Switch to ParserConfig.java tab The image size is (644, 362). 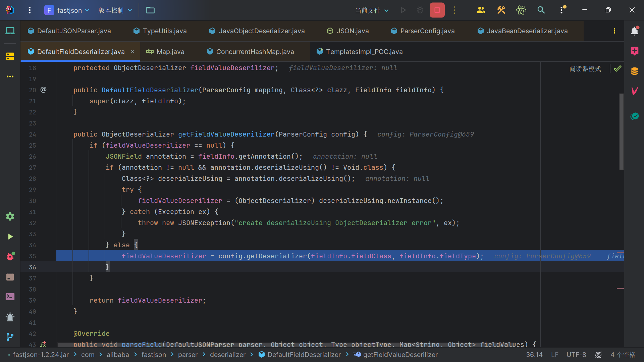point(423,31)
